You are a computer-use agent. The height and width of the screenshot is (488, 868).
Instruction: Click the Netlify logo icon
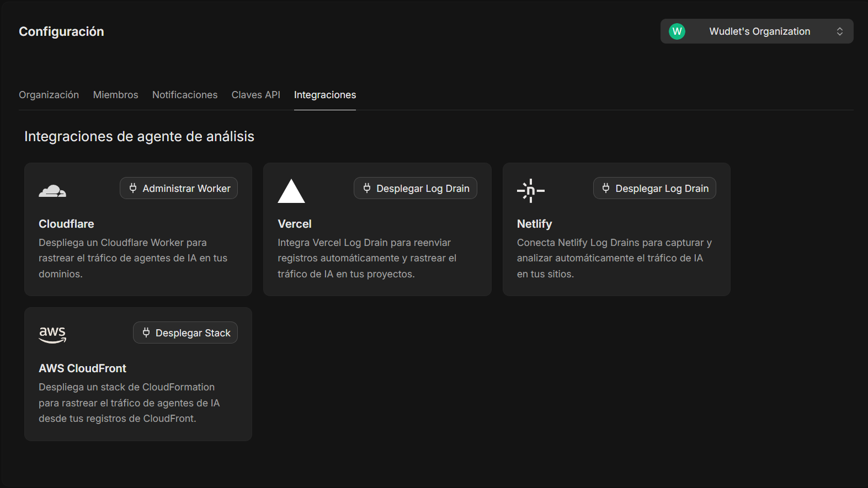(531, 191)
